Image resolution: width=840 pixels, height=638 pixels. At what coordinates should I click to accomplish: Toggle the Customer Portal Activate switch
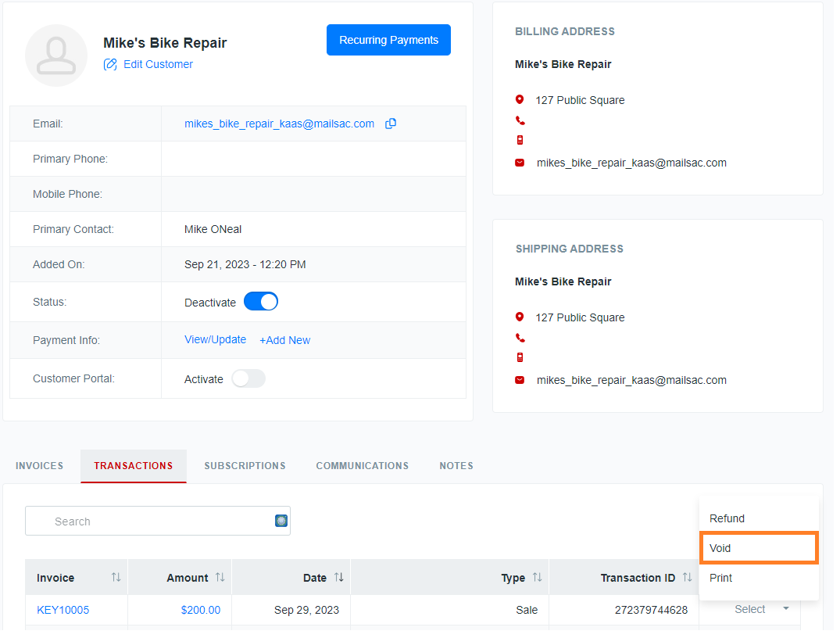point(248,379)
